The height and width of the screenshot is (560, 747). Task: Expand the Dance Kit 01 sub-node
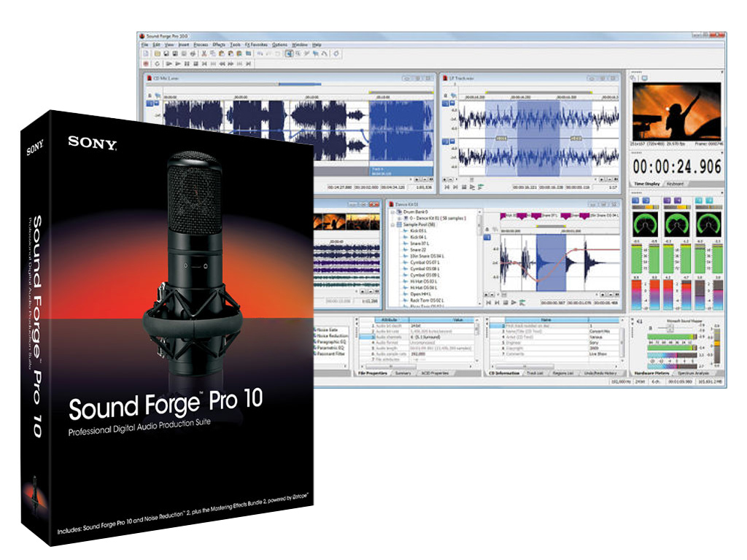point(398,219)
